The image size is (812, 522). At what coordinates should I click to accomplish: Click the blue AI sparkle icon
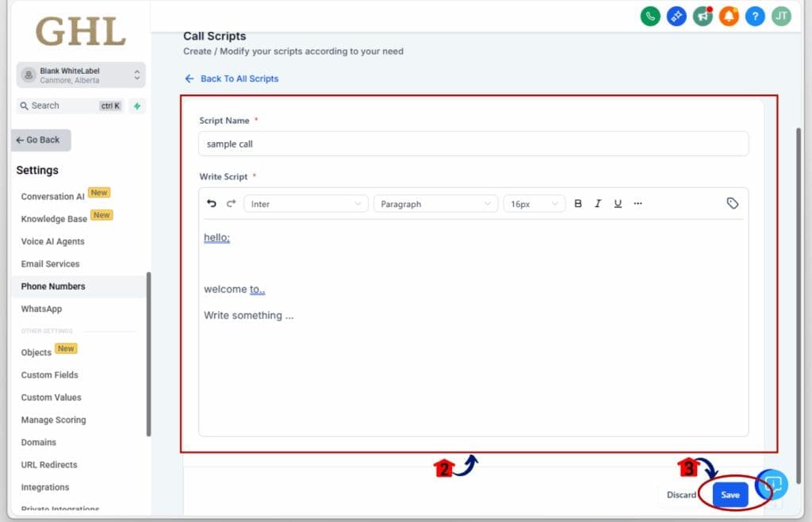coord(676,16)
